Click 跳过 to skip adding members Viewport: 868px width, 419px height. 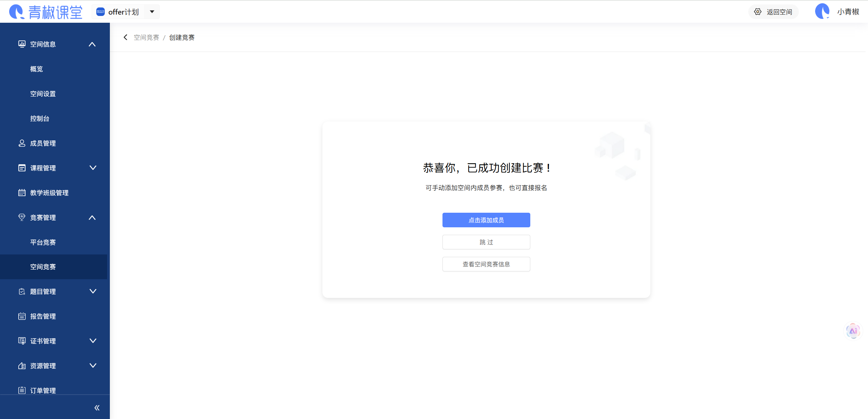pyautogui.click(x=486, y=242)
